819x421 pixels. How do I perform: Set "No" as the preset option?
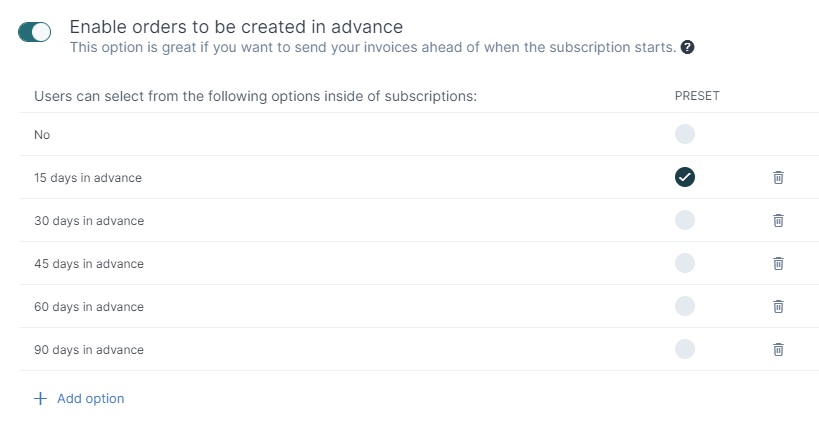tap(685, 134)
